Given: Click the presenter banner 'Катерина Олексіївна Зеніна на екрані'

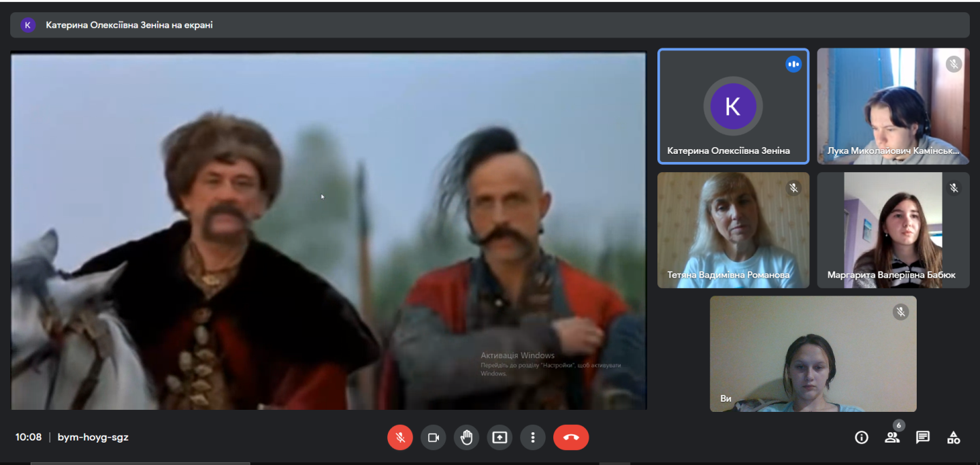Looking at the screenshot, I should click(490, 25).
